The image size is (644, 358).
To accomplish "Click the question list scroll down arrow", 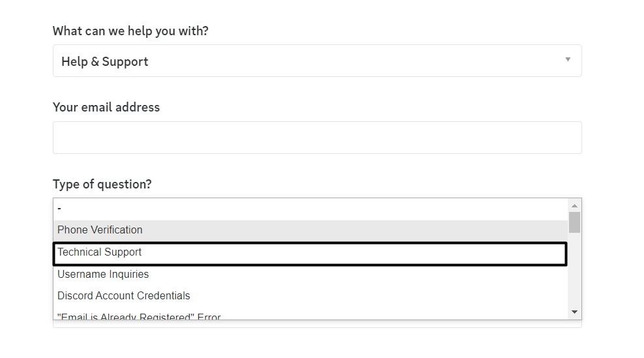I will point(574,313).
